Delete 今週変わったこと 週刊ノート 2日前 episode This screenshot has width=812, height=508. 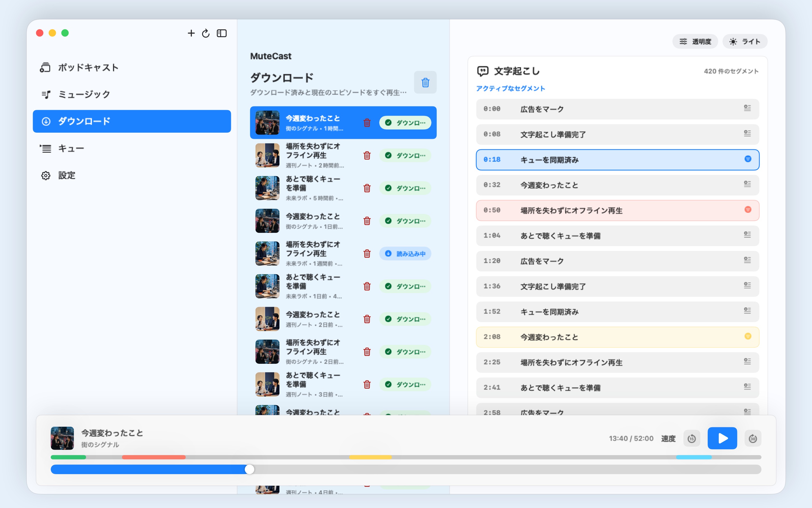click(367, 319)
